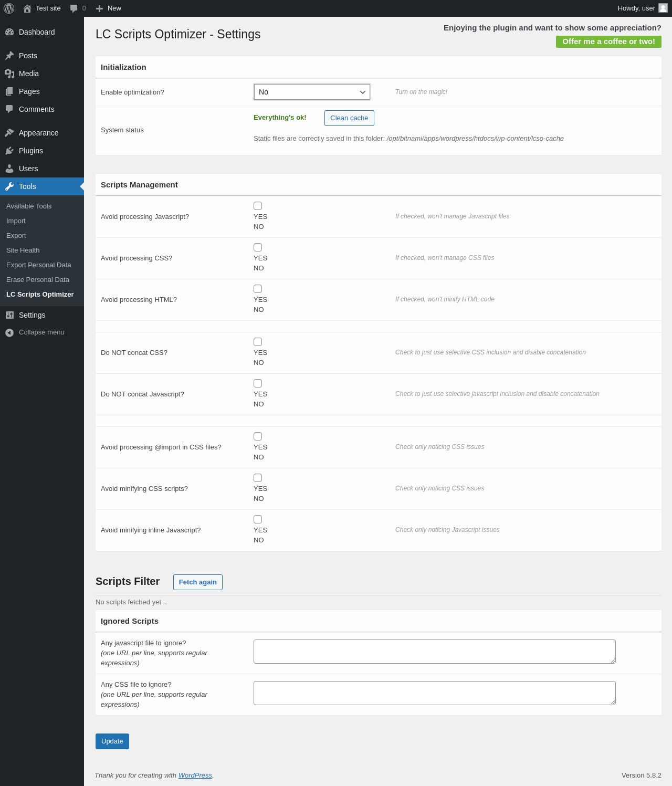The image size is (672, 786).
Task: Open Site Health under Tools
Action: [x=23, y=250]
